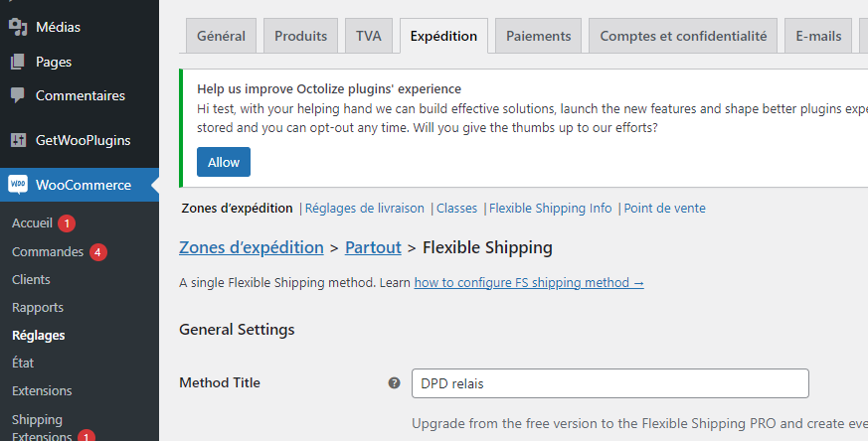
Task: Click the WooCommerce logo icon
Action: pos(17,185)
